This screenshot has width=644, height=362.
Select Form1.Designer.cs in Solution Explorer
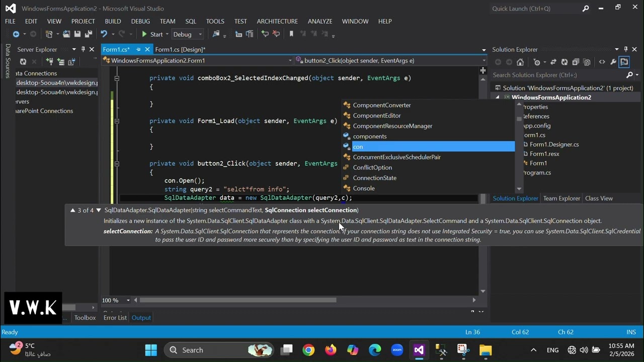[554, 144]
